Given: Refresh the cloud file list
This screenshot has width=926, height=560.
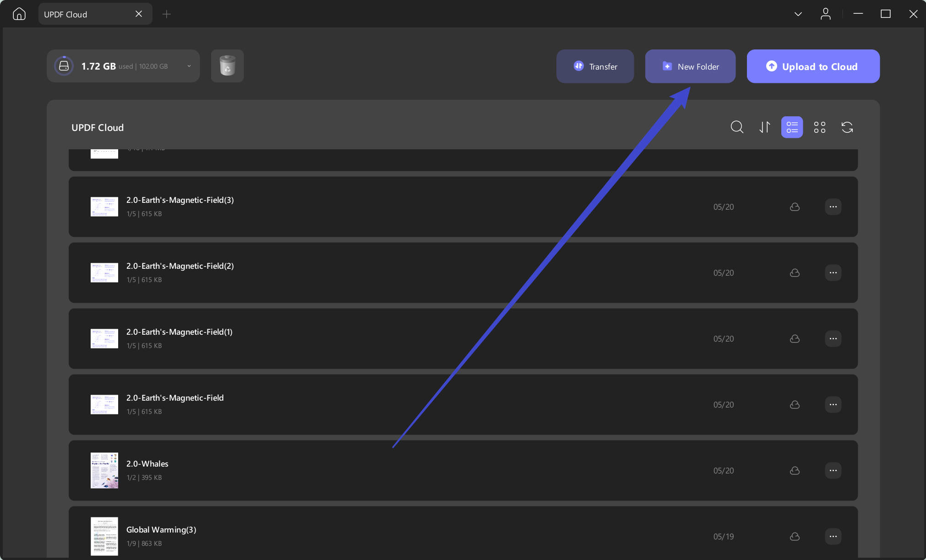Looking at the screenshot, I should pos(847,127).
